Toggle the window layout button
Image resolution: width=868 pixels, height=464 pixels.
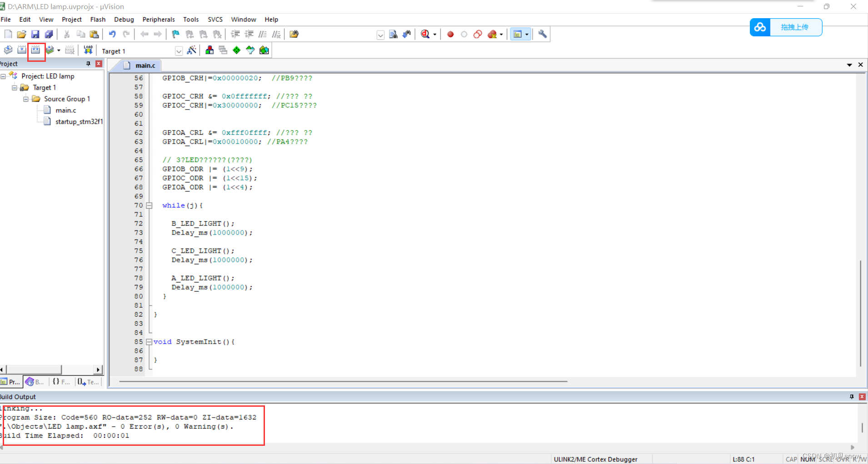pyautogui.click(x=517, y=34)
